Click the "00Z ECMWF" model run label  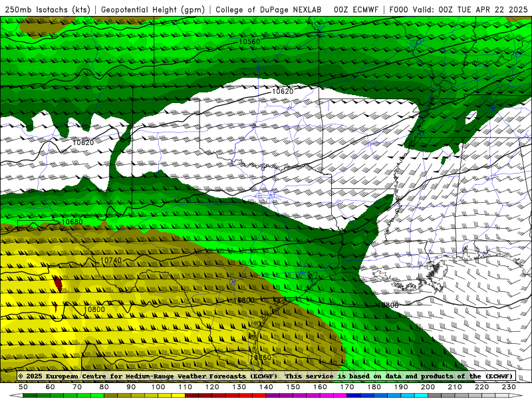click(356, 10)
